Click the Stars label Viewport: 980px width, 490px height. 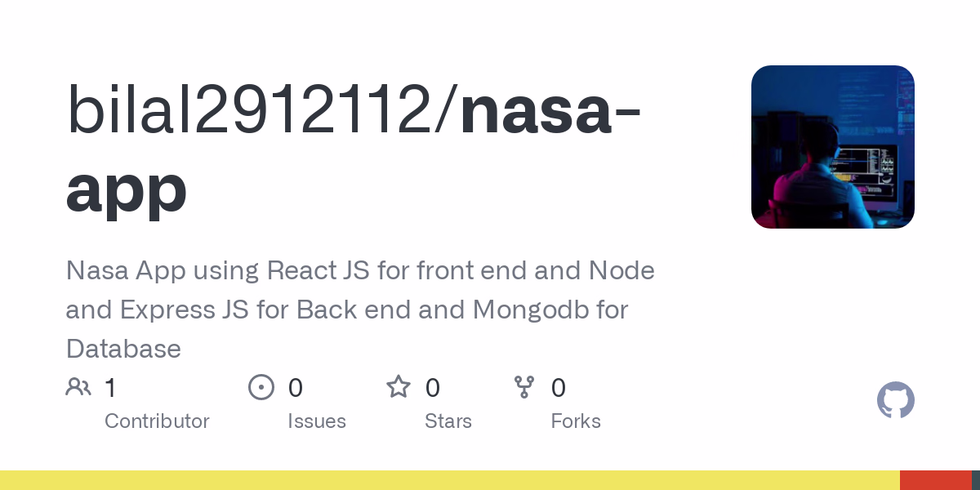coord(448,421)
